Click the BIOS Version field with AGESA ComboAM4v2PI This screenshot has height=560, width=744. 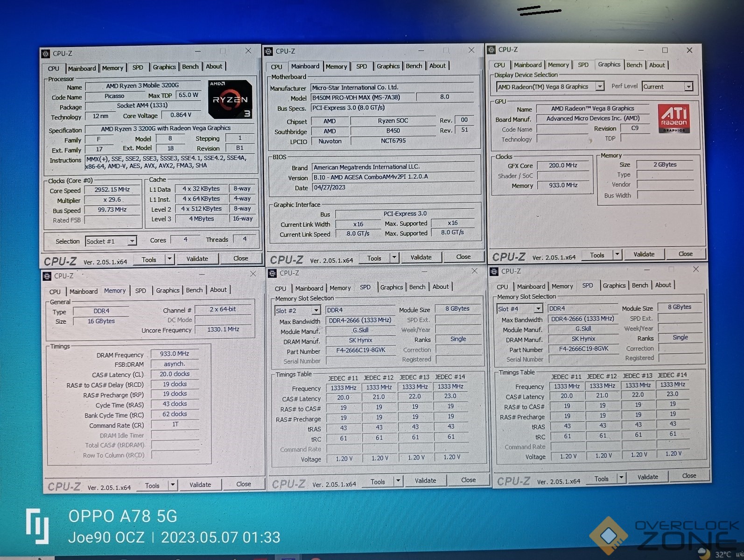[394, 177]
